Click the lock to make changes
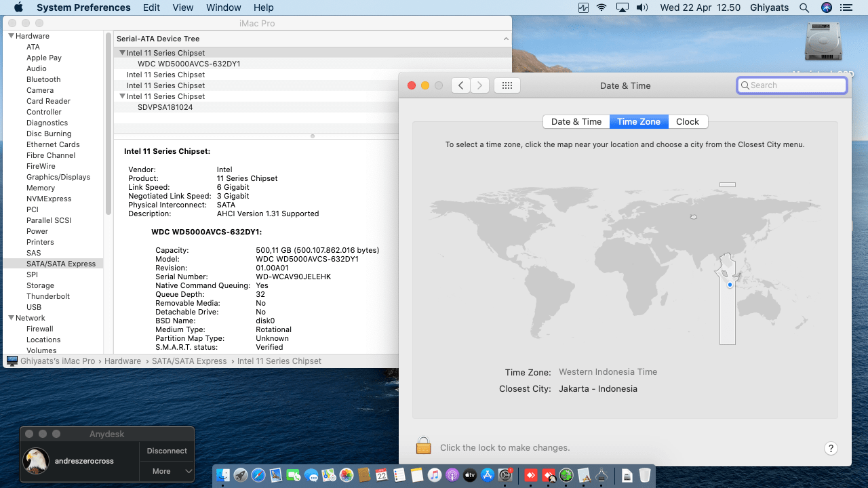The image size is (868, 488). (424, 446)
